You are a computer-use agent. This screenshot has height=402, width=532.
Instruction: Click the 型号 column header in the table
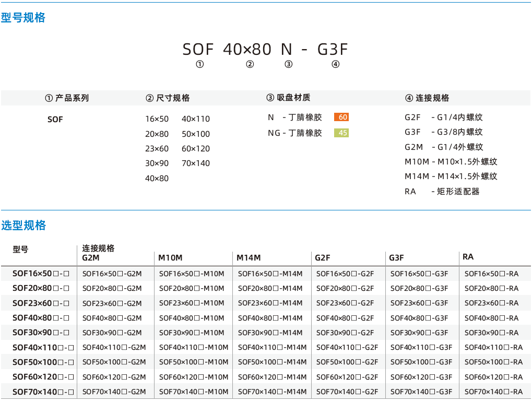coord(20,250)
